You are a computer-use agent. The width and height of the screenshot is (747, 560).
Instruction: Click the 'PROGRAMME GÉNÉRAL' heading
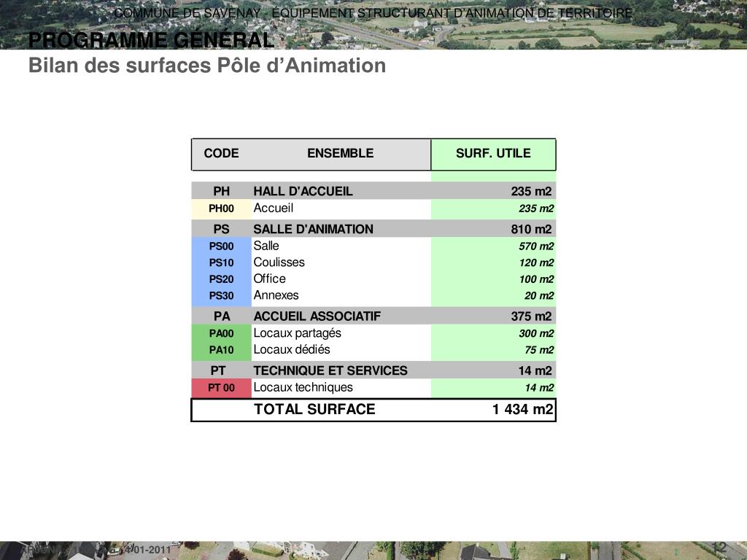tap(151, 40)
